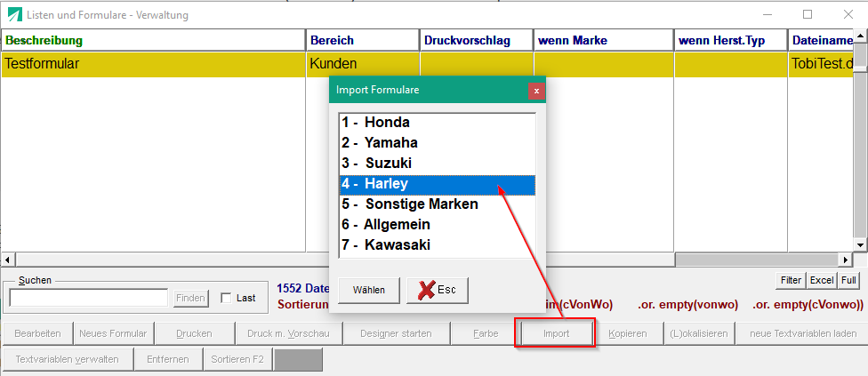
Task: Click the Designer starten button
Action: tap(396, 334)
